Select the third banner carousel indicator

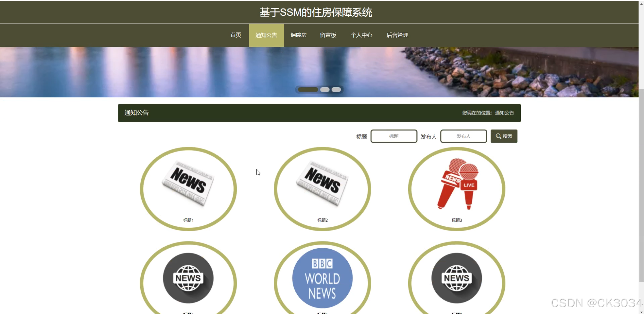336,90
